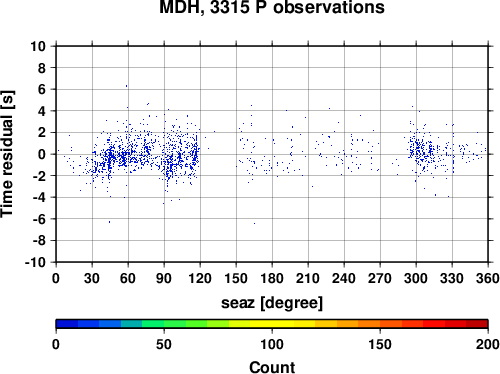500x374 pixels.
Task: Select the dark blue colorbar segment at 0
Action: [x=67, y=324]
